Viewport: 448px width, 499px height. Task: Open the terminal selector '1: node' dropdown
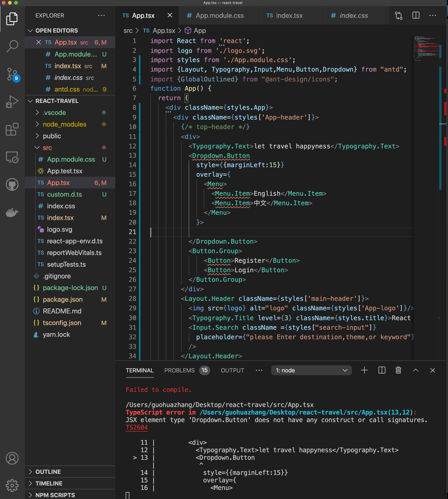311,370
